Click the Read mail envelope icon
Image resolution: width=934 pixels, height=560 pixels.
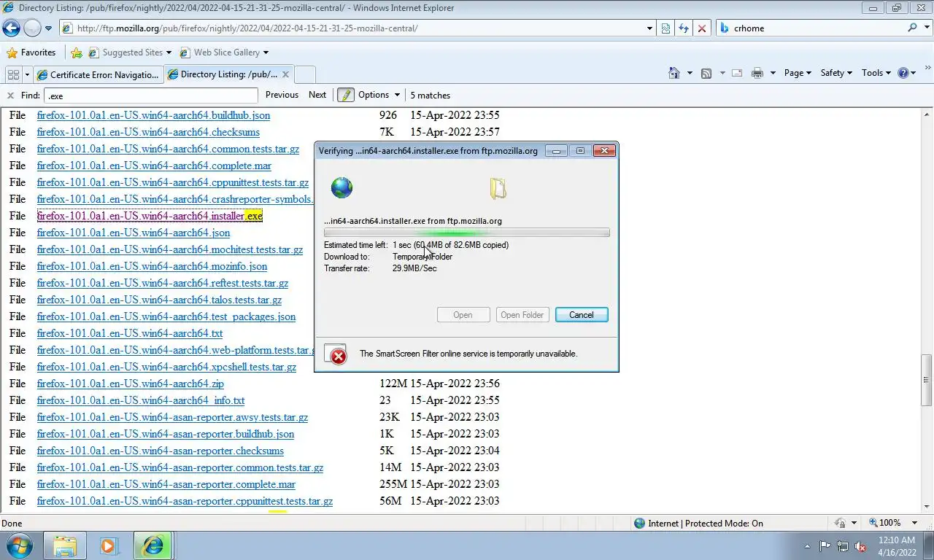(x=737, y=73)
